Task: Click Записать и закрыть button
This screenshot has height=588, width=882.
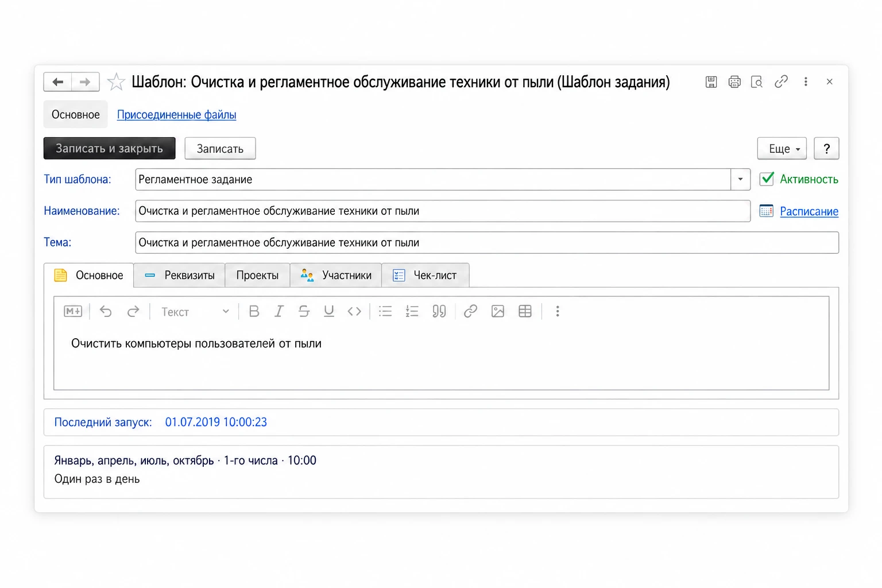Action: 109,148
